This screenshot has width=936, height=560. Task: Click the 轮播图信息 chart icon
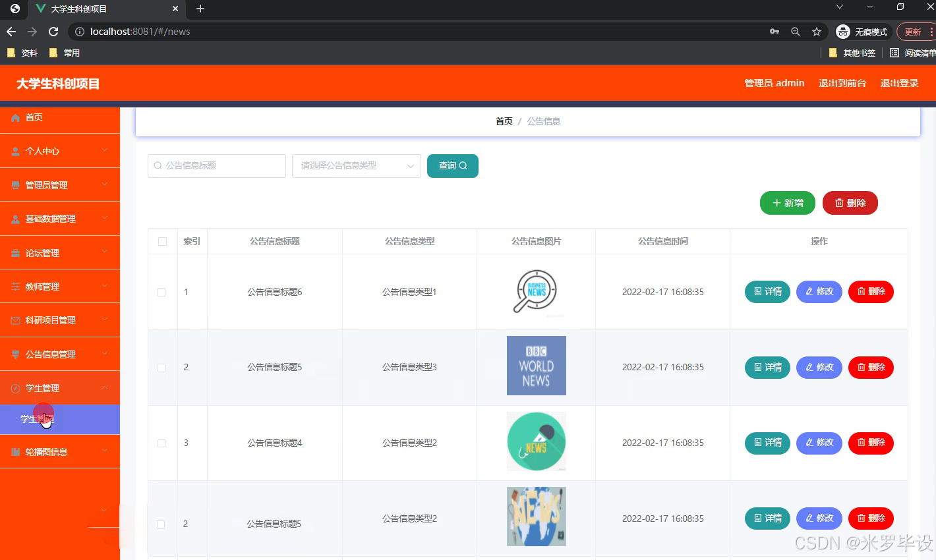pyautogui.click(x=15, y=451)
